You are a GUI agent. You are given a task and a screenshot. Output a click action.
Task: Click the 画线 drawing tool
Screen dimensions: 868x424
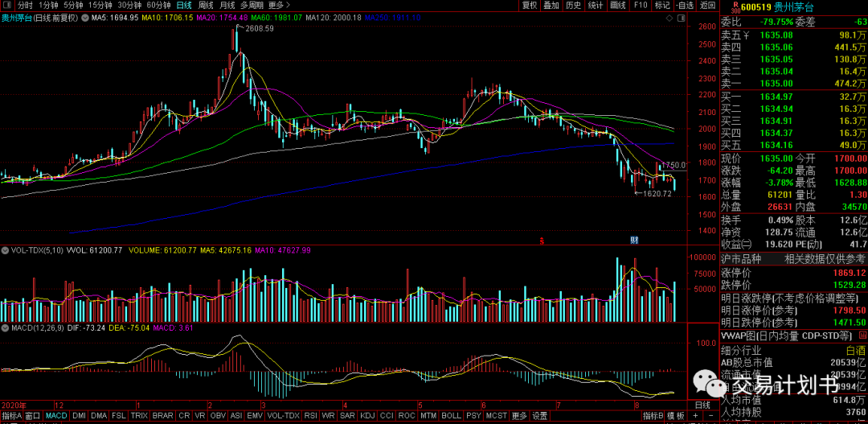coord(617,5)
